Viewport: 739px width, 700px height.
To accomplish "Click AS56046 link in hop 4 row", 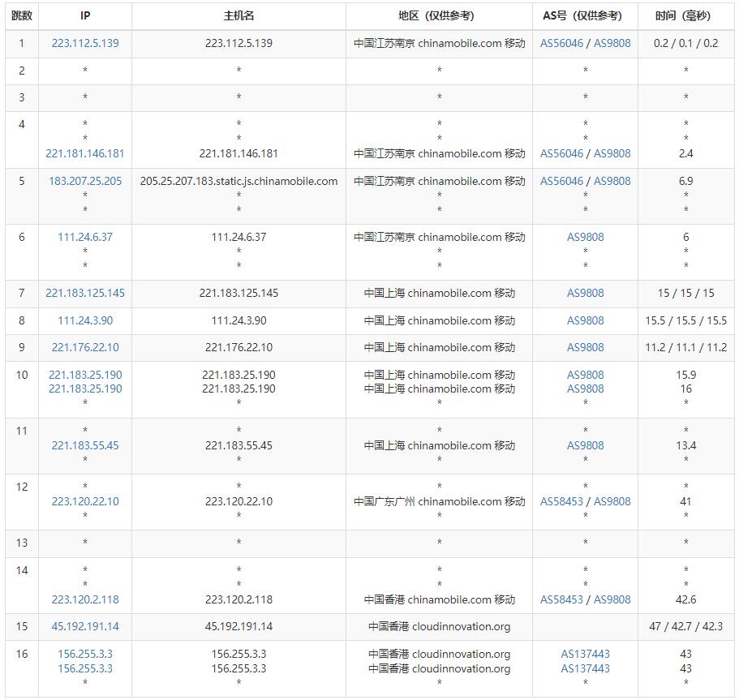I will [x=561, y=153].
